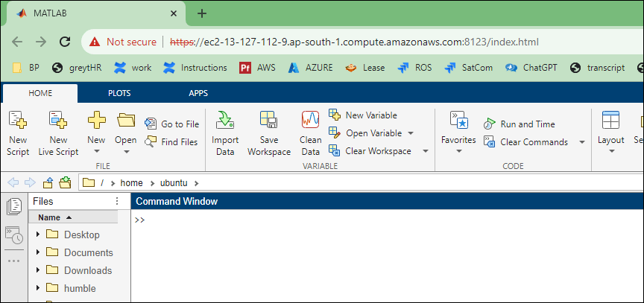Viewport: 644px width, 303px height.
Task: Create a New Live Script
Action: pyautogui.click(x=58, y=134)
